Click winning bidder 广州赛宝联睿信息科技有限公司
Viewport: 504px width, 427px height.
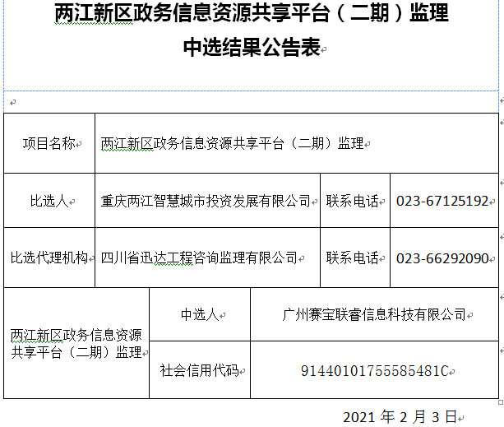374,314
